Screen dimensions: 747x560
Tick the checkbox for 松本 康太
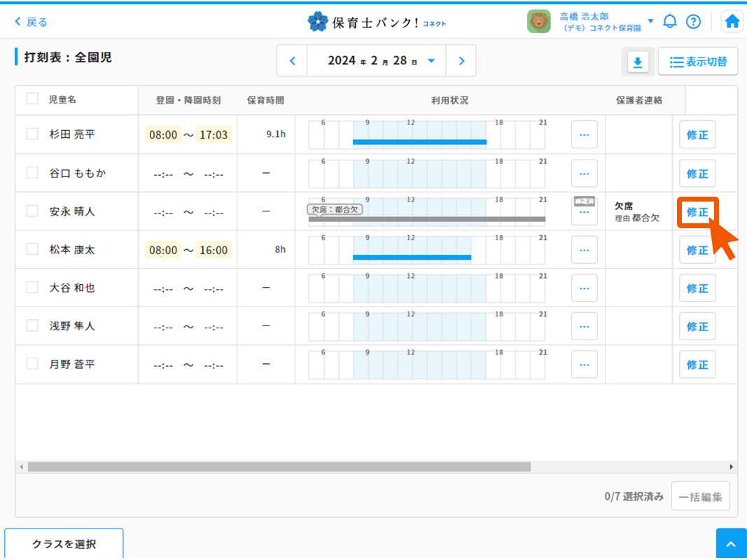(x=32, y=249)
